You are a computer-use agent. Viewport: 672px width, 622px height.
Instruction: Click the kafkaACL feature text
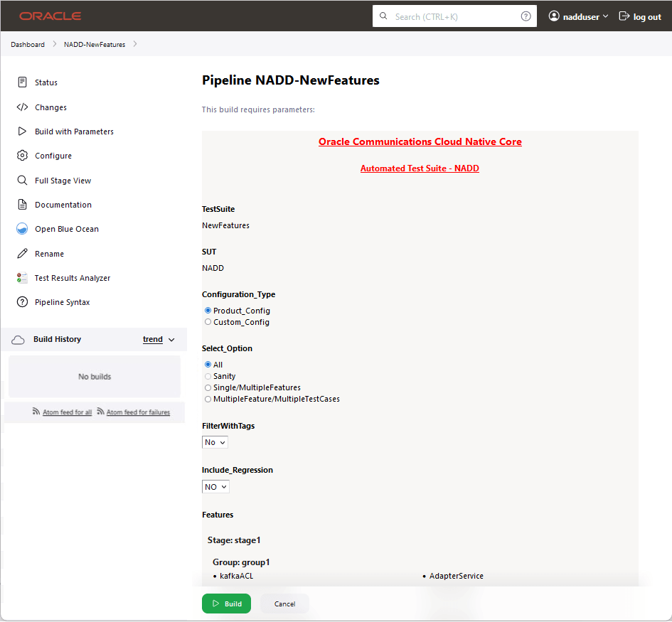pos(236,576)
